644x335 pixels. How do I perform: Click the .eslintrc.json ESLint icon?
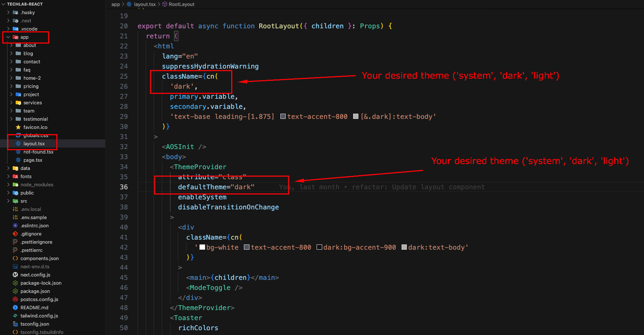click(15, 225)
